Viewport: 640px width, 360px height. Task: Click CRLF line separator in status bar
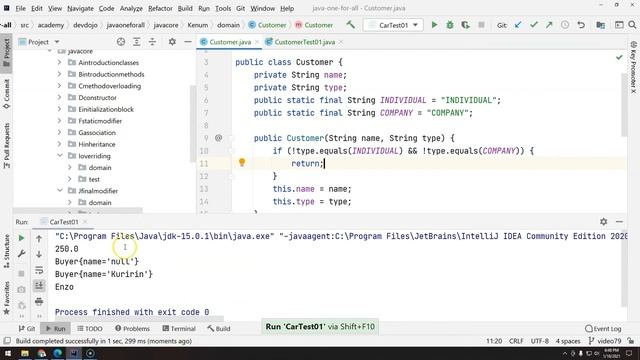click(x=516, y=341)
